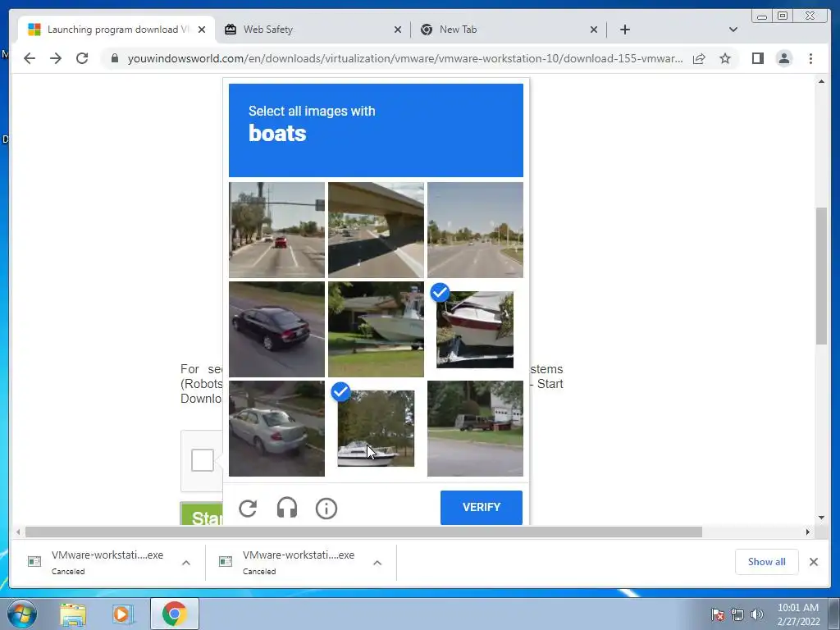Select the tile with garage and truck
The image size is (840, 630).
475,428
